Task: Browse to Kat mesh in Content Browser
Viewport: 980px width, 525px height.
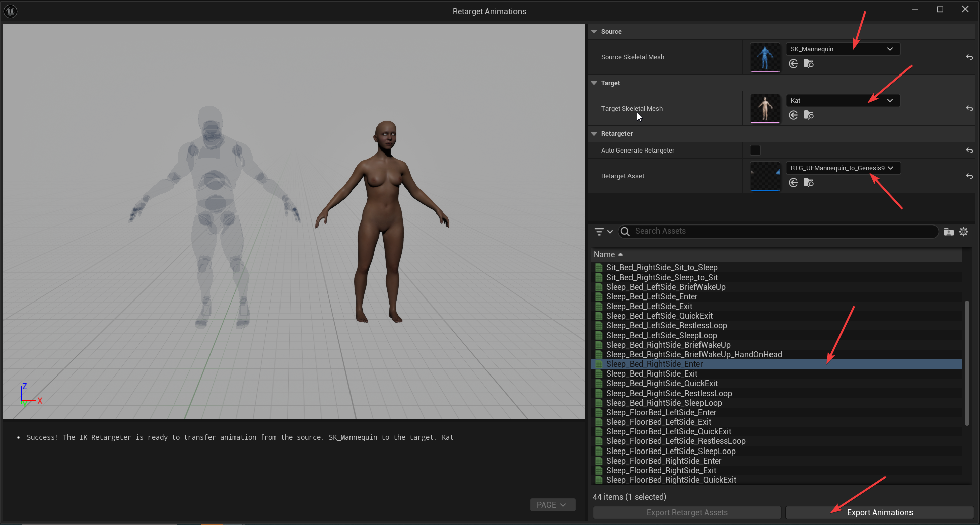Action: [x=809, y=115]
